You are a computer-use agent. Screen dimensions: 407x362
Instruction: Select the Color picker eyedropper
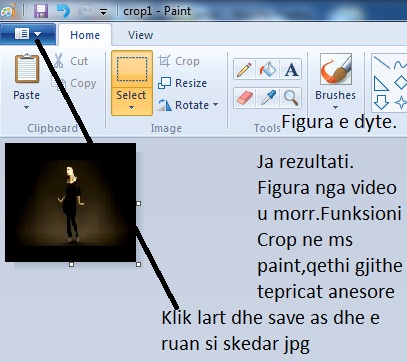268,98
